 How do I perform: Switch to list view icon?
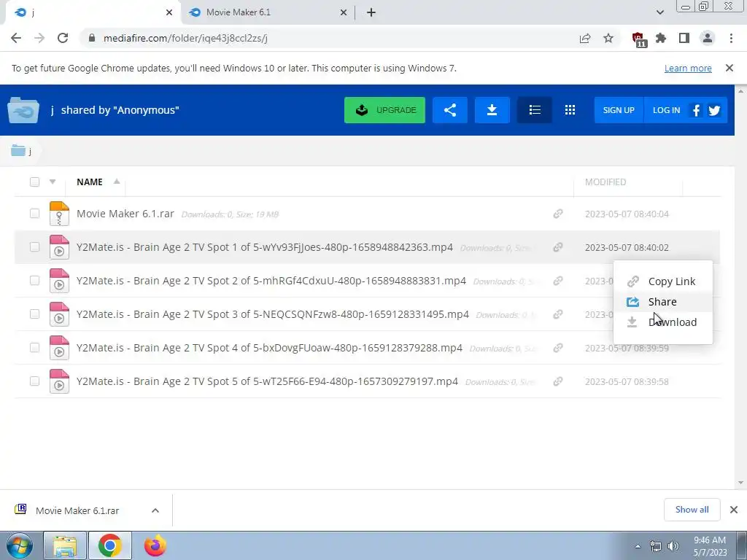(x=535, y=110)
